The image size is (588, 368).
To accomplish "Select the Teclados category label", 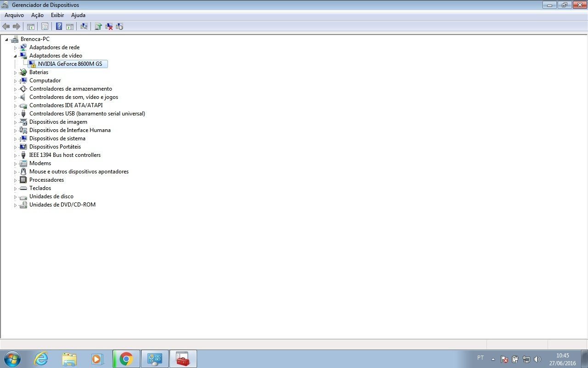I will click(x=40, y=188).
